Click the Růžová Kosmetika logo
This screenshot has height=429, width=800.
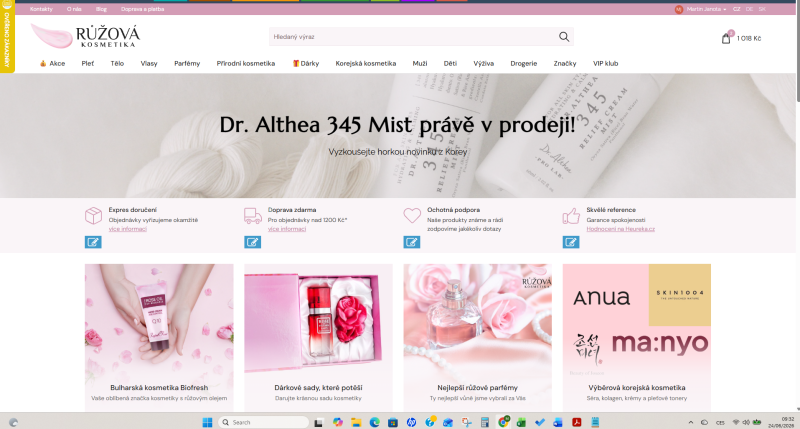point(85,36)
